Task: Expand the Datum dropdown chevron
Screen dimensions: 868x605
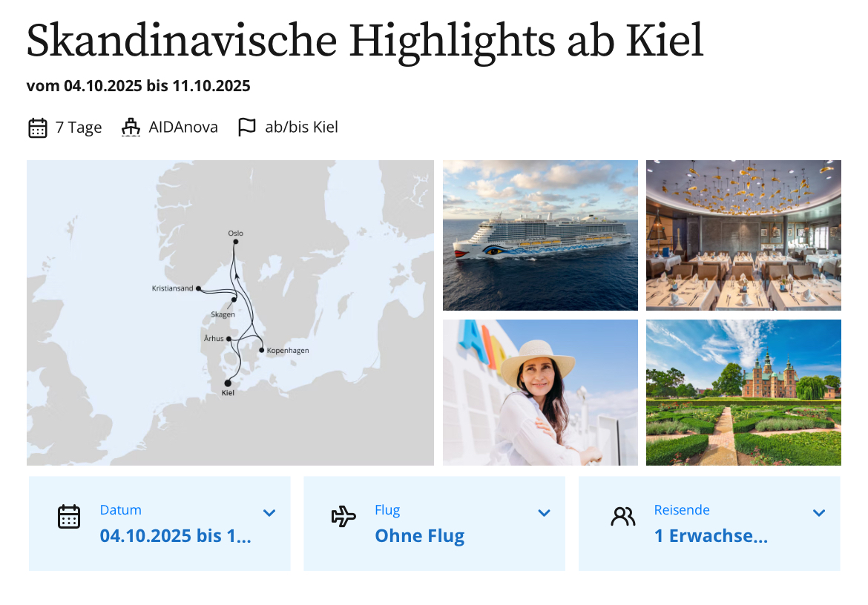Action: point(269,512)
